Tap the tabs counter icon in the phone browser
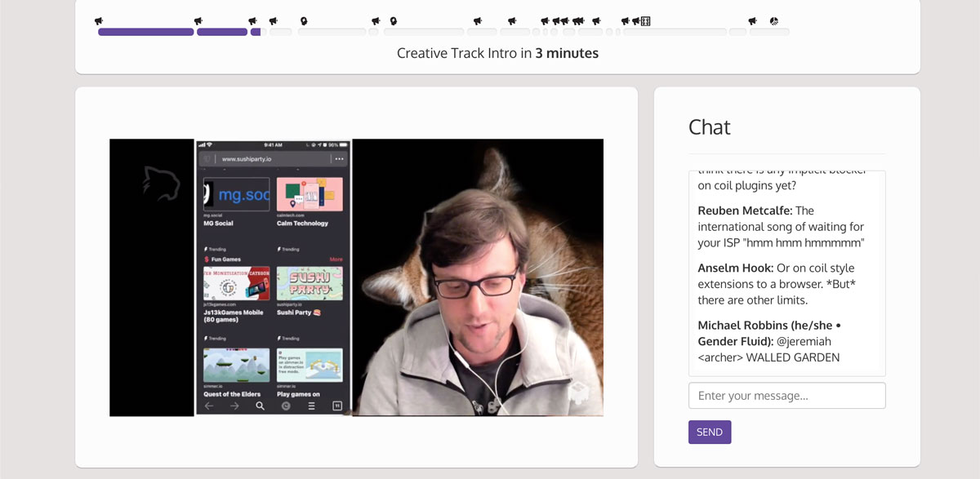This screenshot has height=479, width=980. [336, 406]
